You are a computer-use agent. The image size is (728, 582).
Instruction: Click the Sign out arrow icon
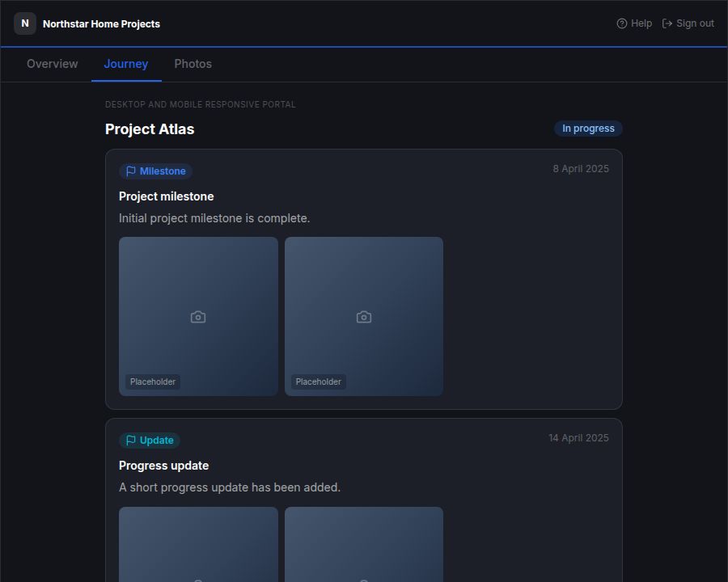[x=667, y=23]
